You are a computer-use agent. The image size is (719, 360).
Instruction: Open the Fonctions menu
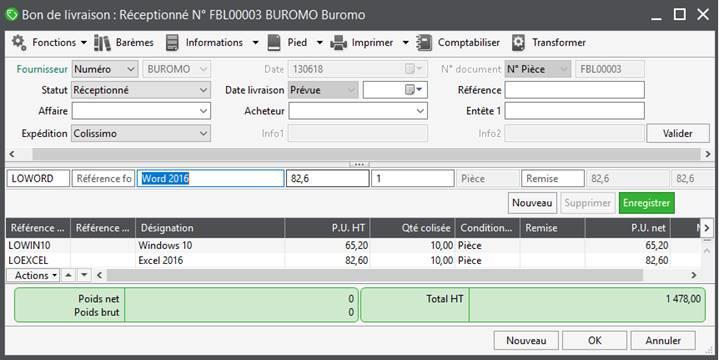pos(54,43)
